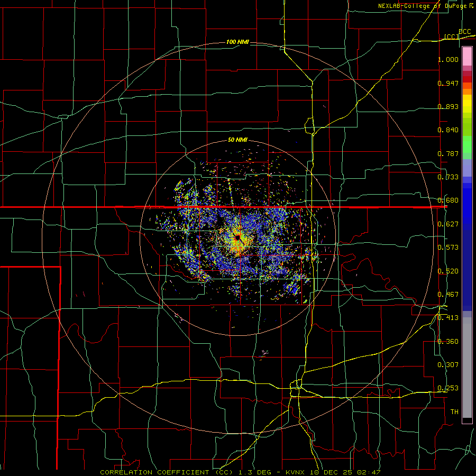Pick the pink swatch atop the color bar
Viewport: 476px width, 476px height.
(467, 57)
